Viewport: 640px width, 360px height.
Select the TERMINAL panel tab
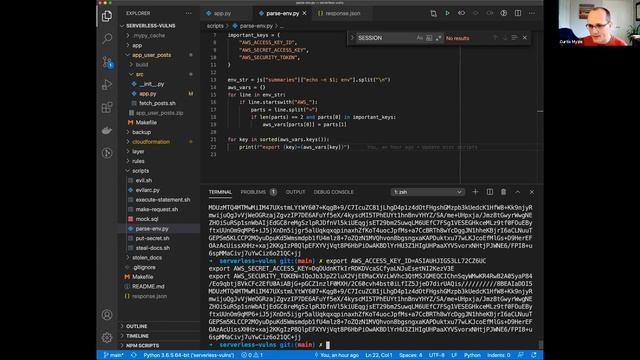tap(220, 192)
